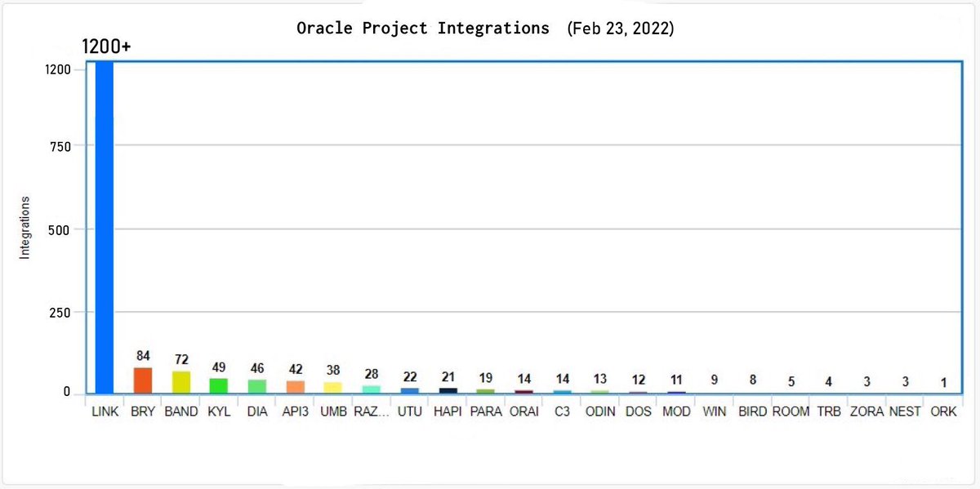The image size is (980, 489).
Task: Click the value label 42 above API3
Action: click(x=295, y=370)
